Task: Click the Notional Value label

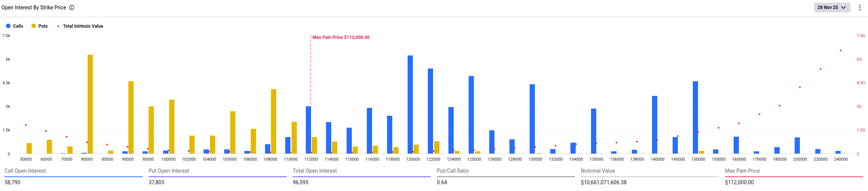Action: point(598,171)
